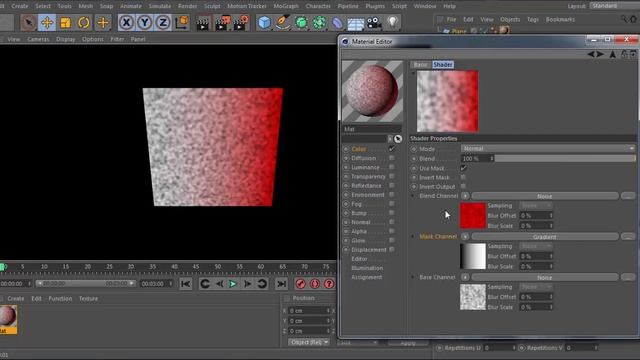Open the Mode dropdown set to Normal
The image size is (640, 360).
tap(548, 149)
